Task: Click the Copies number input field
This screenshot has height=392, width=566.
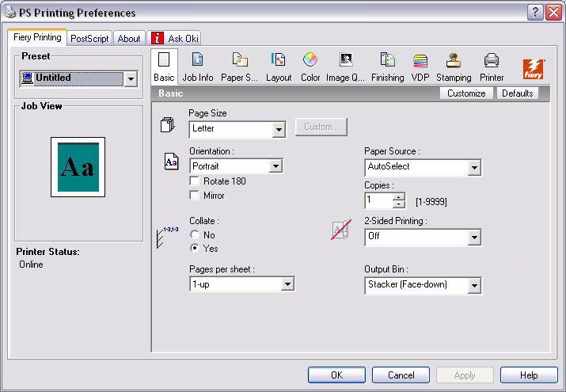Action: (378, 200)
